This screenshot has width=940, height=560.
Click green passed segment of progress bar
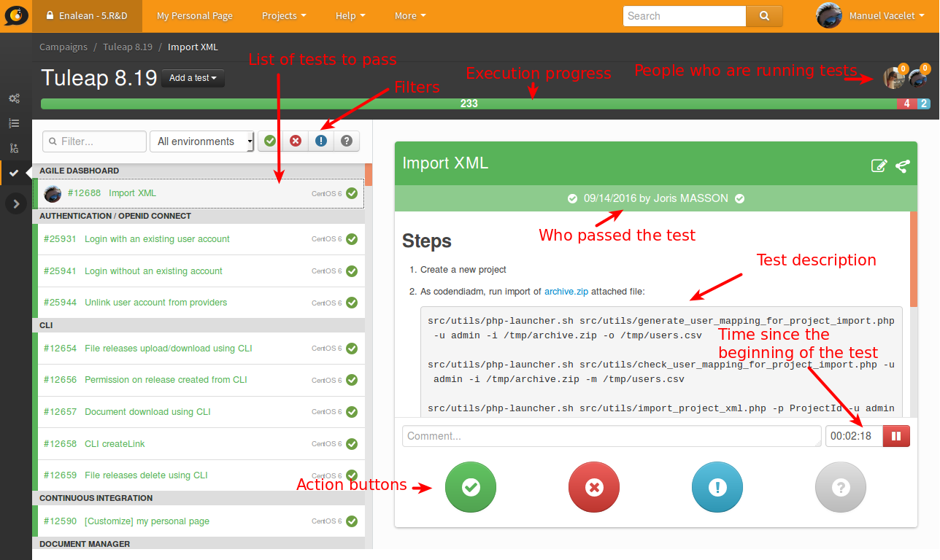pyautogui.click(x=469, y=104)
